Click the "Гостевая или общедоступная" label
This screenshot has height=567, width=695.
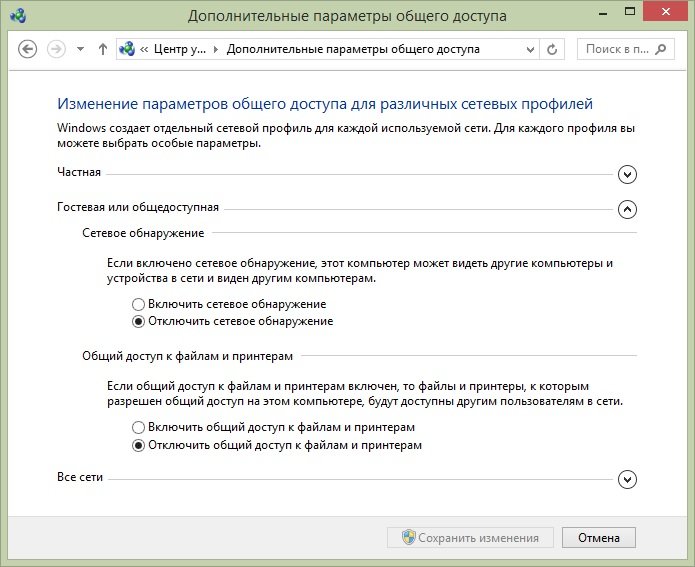138,207
